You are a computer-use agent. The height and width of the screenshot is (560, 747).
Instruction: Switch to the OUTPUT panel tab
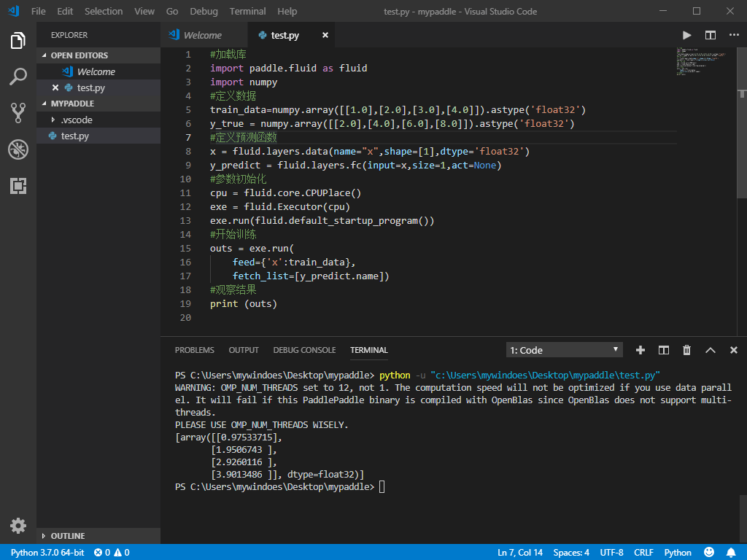(x=244, y=350)
